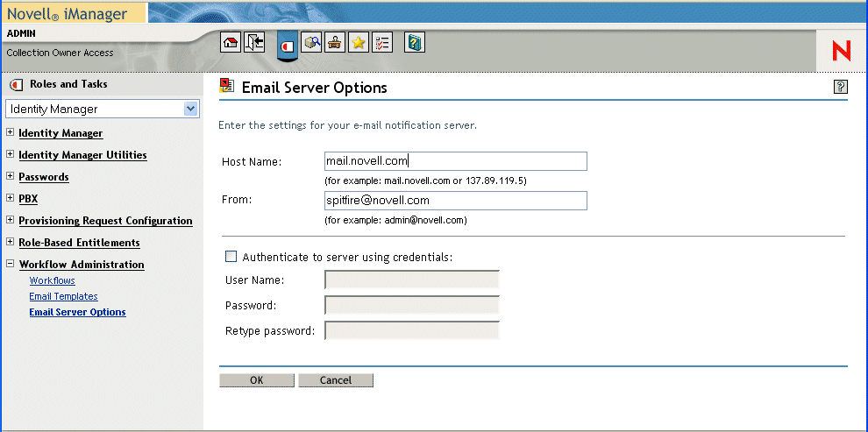Enable Authenticate to server using credentials
Image resolution: width=868 pixels, height=432 pixels.
[x=231, y=257]
